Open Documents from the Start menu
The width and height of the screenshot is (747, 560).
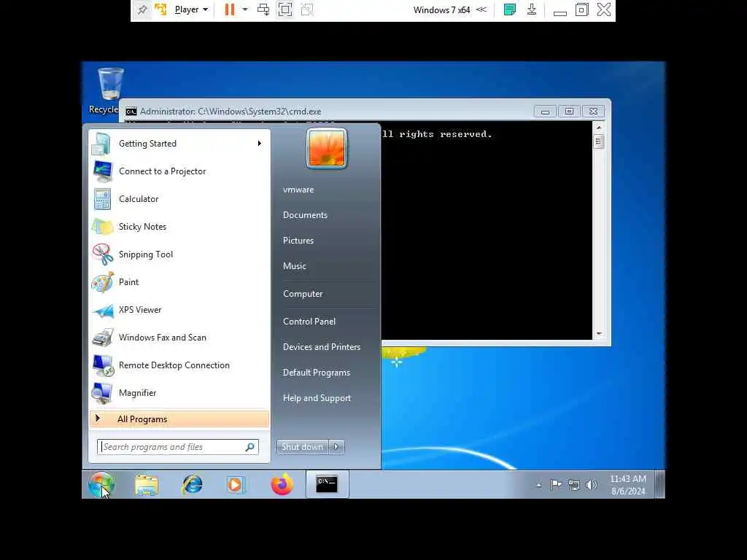click(x=305, y=215)
